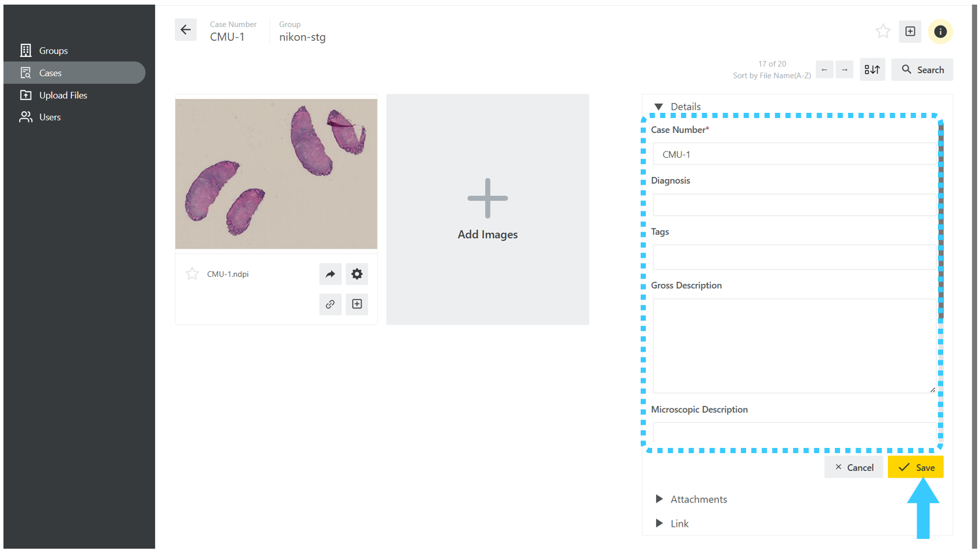Click the plus-box icon below the gear icon
This screenshot has width=980, height=551.
[x=357, y=304]
